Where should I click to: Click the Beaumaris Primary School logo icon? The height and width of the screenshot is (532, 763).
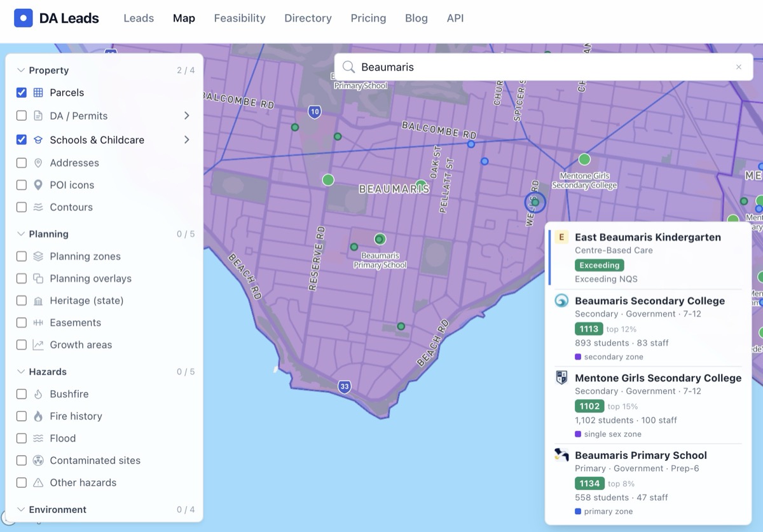561,454
